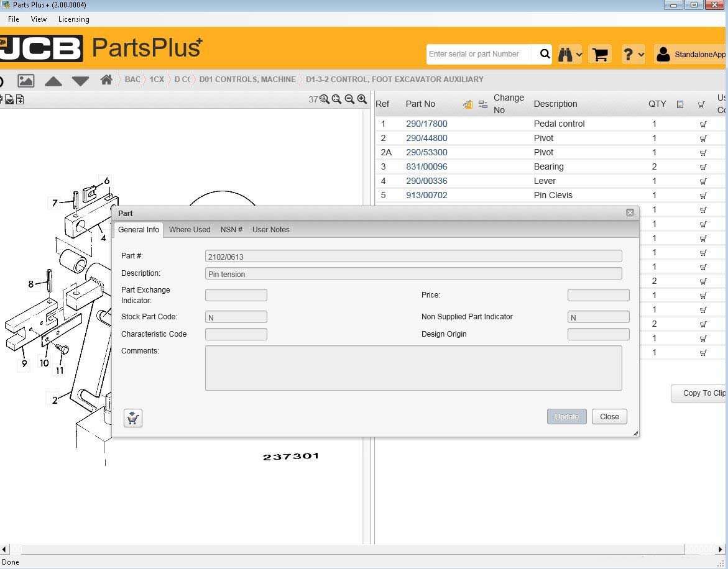Switch to the Where Used tab
Image resolution: width=728 pixels, height=569 pixels.
(x=190, y=230)
